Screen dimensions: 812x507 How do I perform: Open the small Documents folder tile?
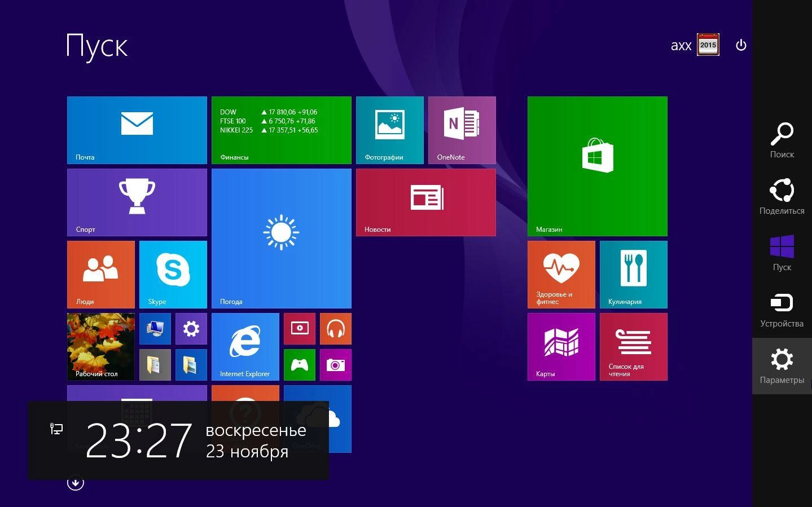click(x=155, y=365)
